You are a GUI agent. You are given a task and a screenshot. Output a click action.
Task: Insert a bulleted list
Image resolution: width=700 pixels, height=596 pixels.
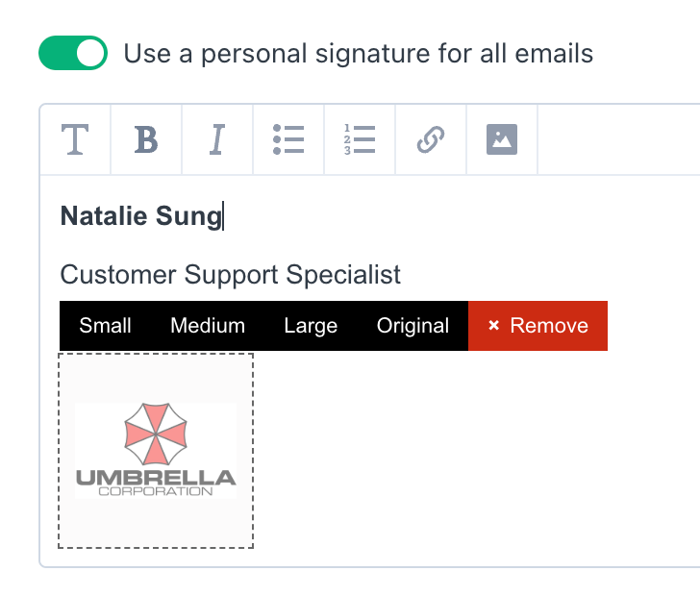288,139
